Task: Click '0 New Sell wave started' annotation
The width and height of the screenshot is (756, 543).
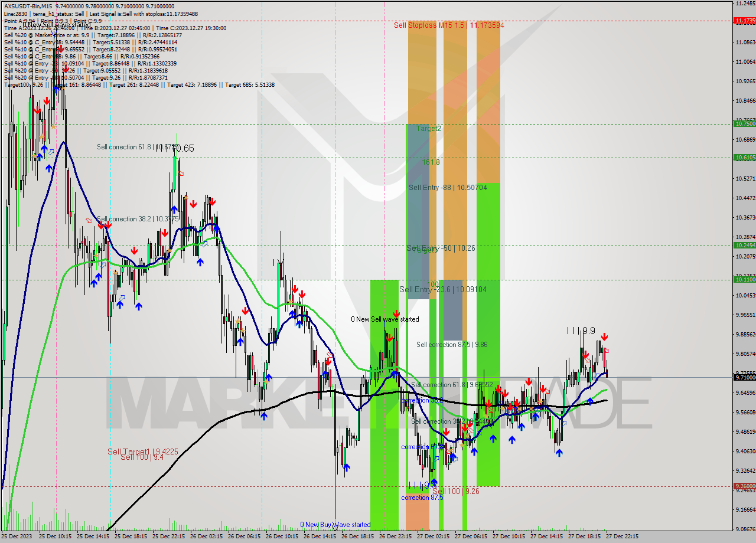Action: click(x=385, y=319)
